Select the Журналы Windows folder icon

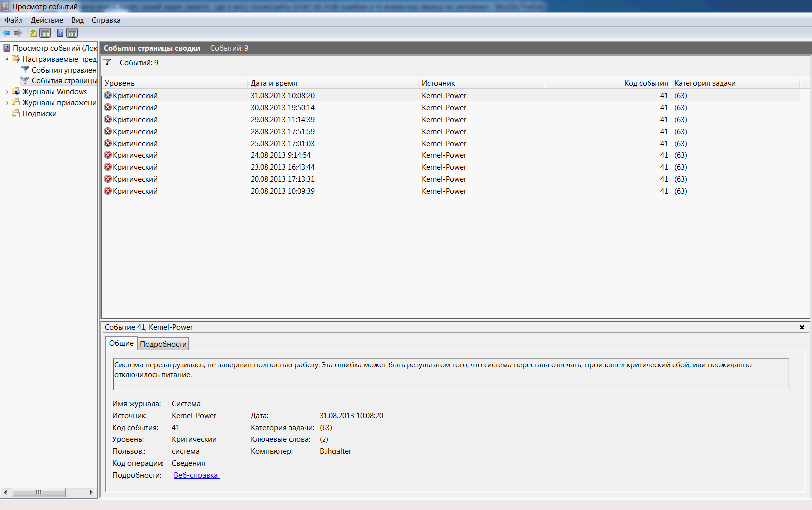pyautogui.click(x=16, y=92)
